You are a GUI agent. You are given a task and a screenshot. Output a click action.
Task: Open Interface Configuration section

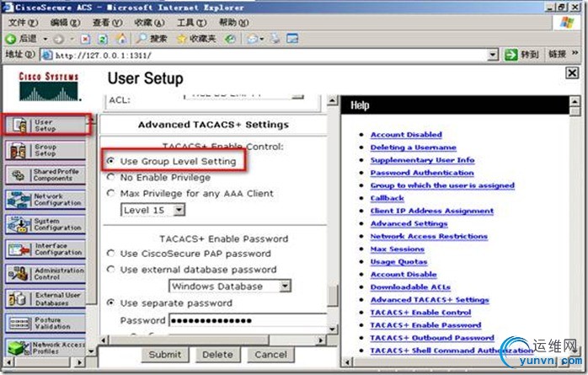(x=45, y=249)
